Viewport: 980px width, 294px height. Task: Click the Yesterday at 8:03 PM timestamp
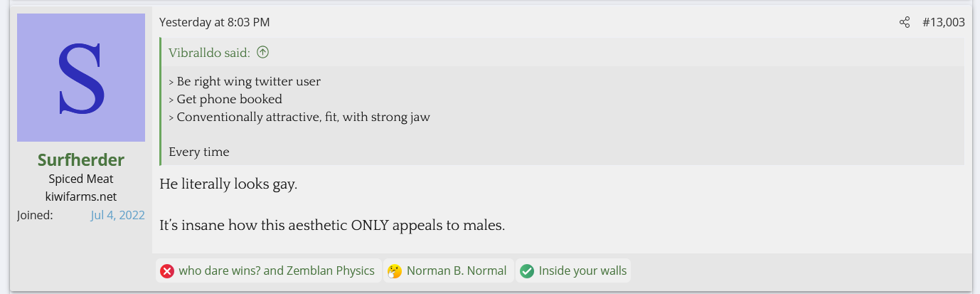214,23
